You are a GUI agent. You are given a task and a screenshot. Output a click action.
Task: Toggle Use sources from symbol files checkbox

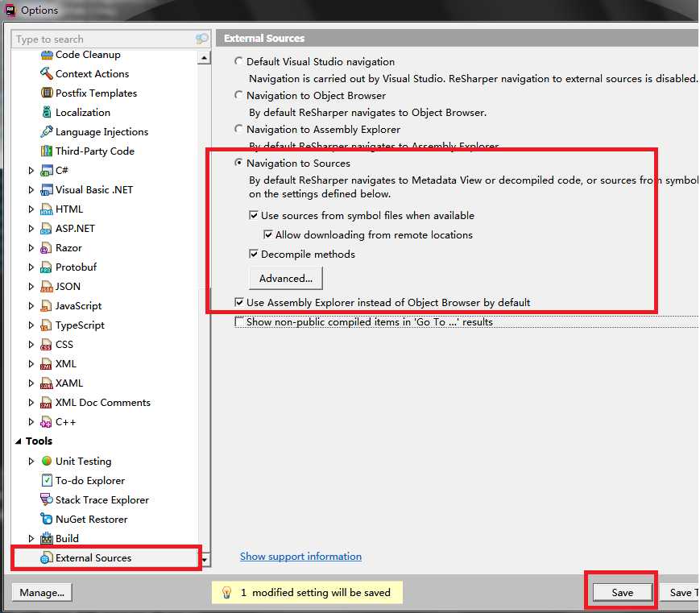(x=254, y=215)
